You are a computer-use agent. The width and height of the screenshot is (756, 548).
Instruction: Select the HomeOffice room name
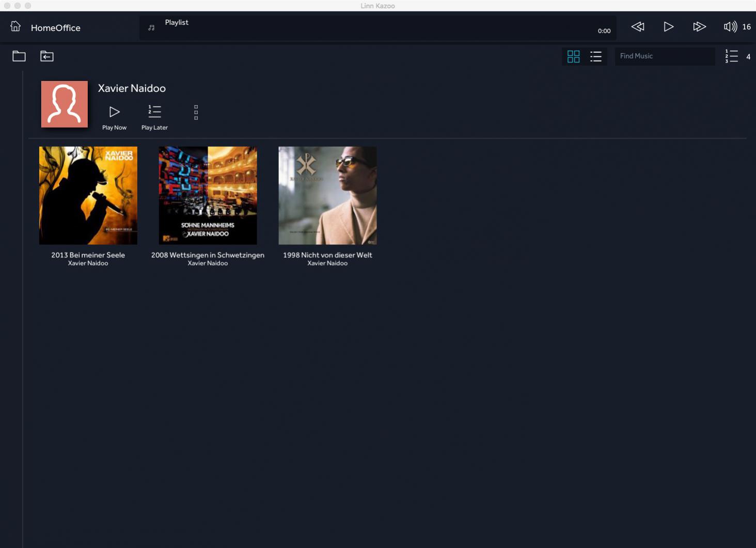pyautogui.click(x=56, y=28)
